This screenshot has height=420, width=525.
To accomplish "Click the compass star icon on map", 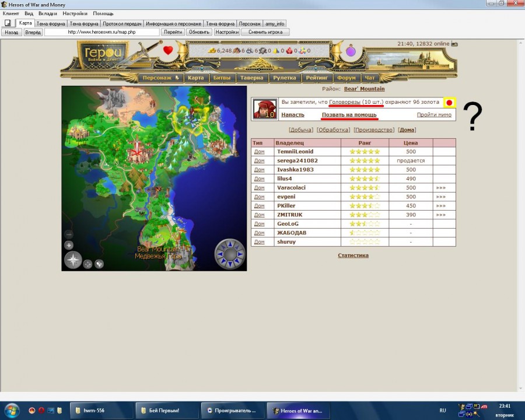I will click(73, 260).
